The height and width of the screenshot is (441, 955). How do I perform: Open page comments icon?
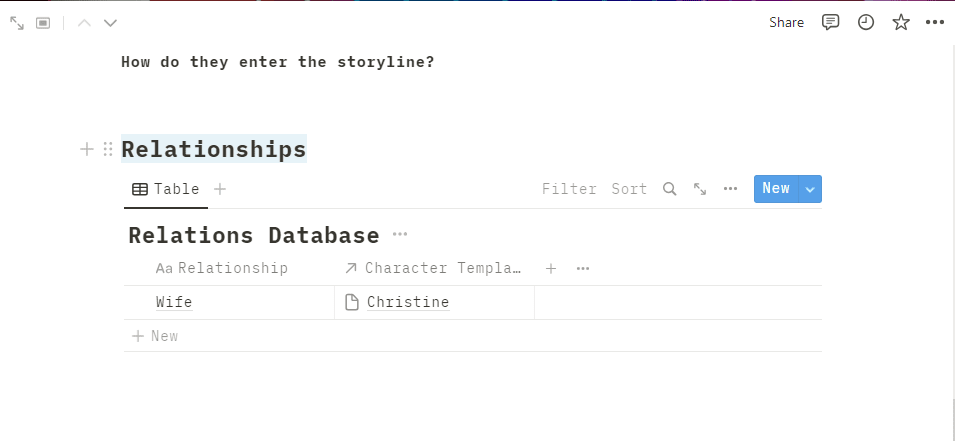point(830,22)
